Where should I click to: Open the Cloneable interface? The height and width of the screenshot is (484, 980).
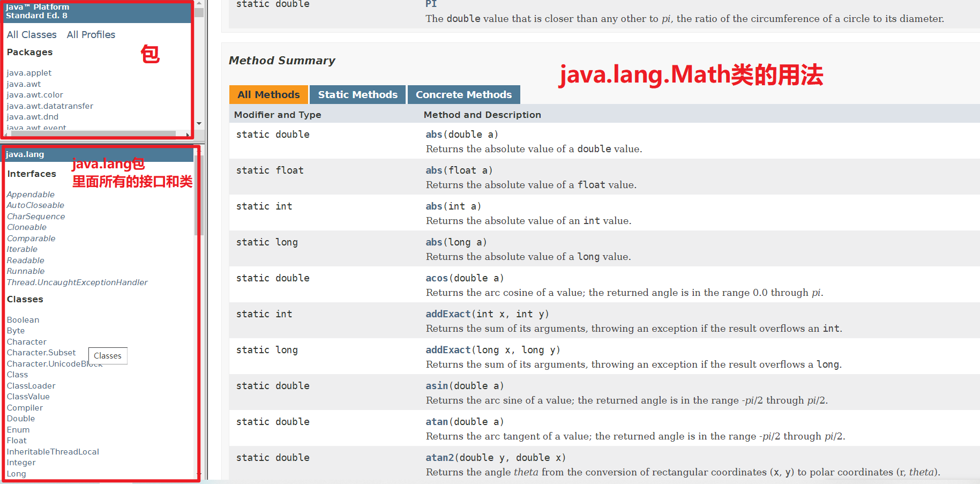pyautogui.click(x=27, y=227)
